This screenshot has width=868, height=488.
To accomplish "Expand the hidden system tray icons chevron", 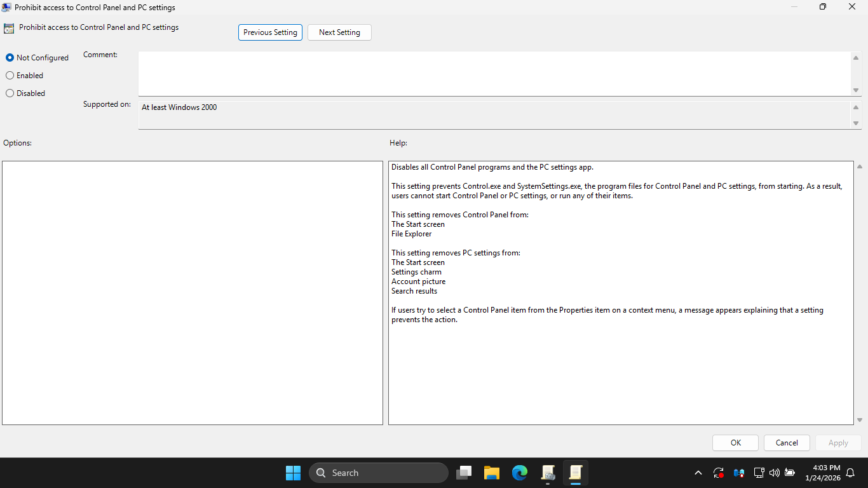I will 698,473.
